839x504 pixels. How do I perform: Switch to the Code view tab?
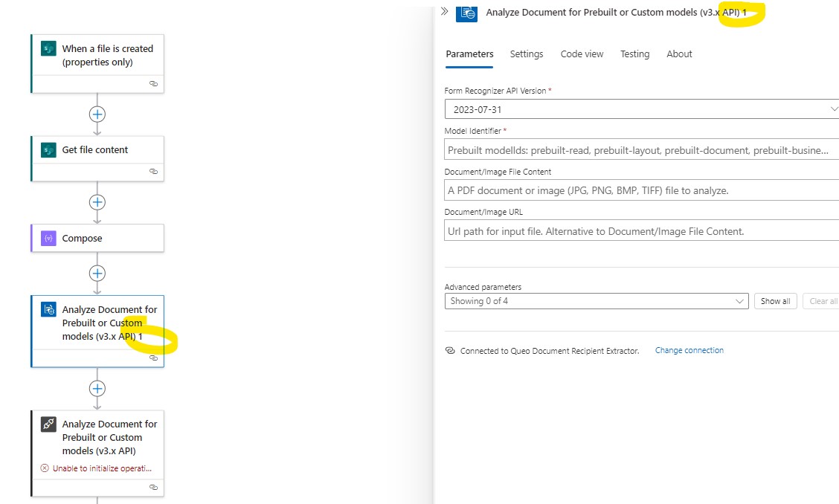(581, 54)
